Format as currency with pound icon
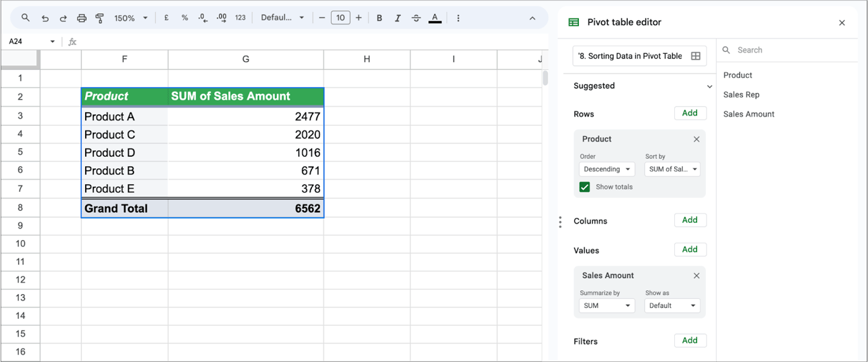 click(166, 18)
